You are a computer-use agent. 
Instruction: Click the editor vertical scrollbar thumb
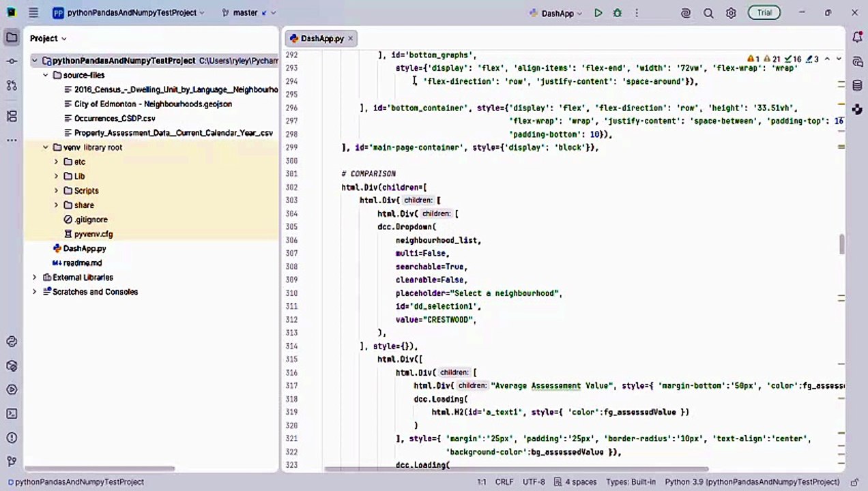coord(842,243)
